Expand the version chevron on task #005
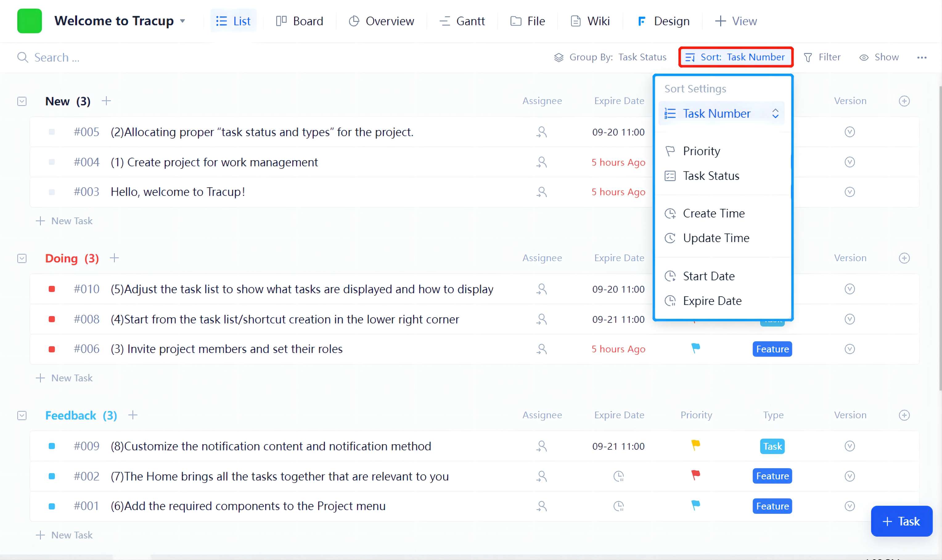This screenshot has height=560, width=942. pos(849,132)
